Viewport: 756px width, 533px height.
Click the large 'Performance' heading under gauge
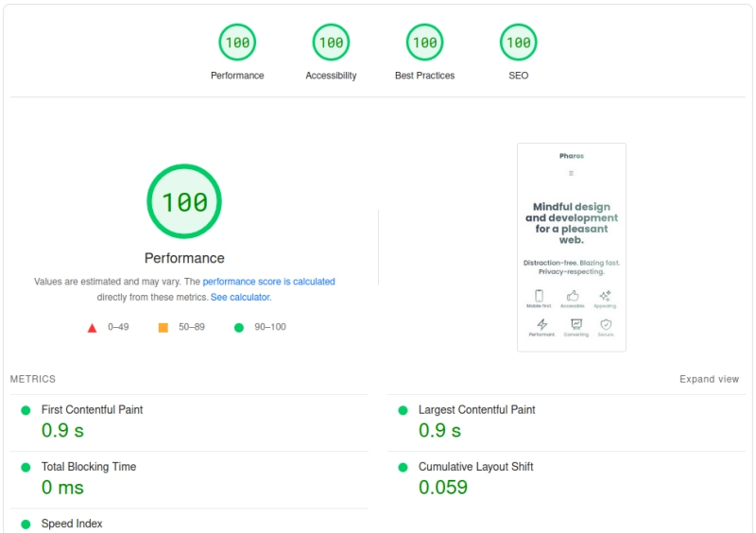click(184, 258)
